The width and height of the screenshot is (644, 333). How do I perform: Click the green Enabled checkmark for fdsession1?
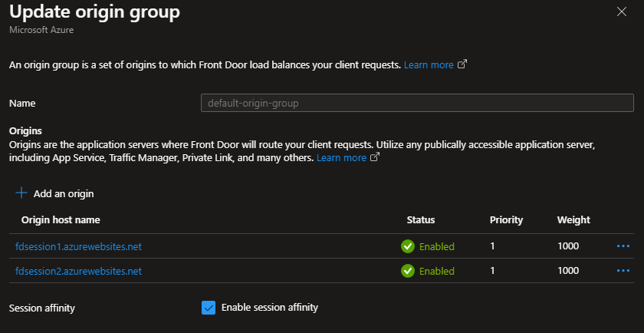click(x=407, y=246)
